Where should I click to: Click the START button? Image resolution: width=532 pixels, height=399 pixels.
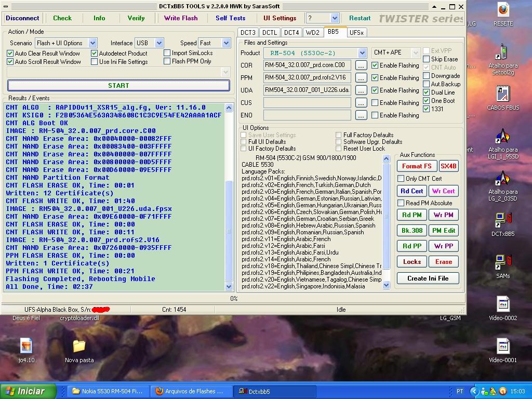click(118, 86)
